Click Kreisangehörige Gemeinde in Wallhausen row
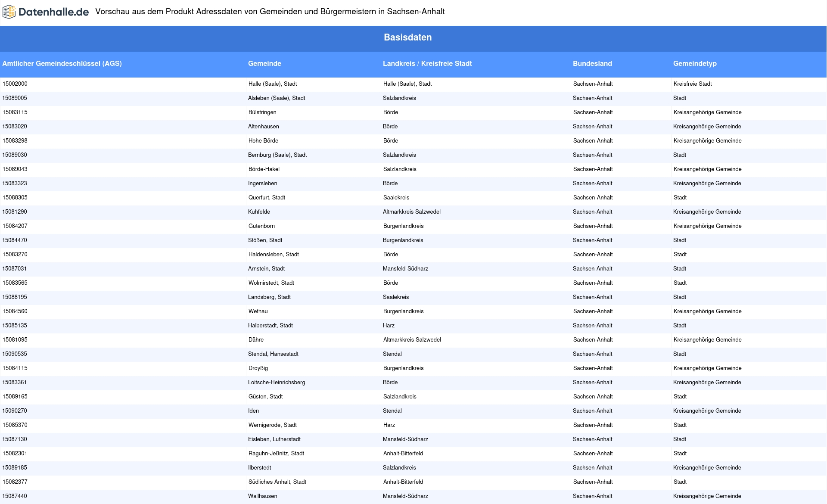This screenshot has width=827, height=504. pos(707,496)
